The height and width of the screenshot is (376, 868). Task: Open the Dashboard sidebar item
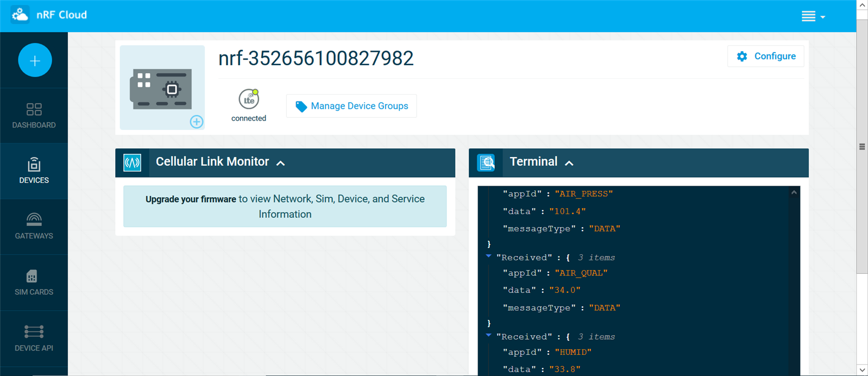tap(34, 116)
